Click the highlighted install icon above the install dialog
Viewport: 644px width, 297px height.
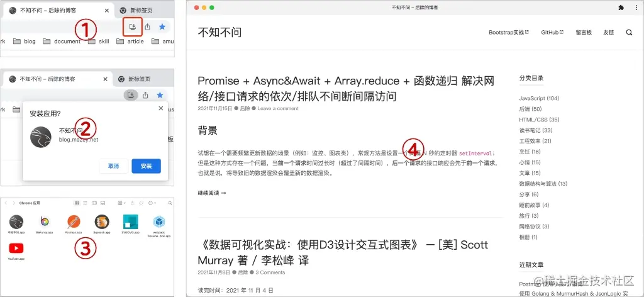point(131,95)
